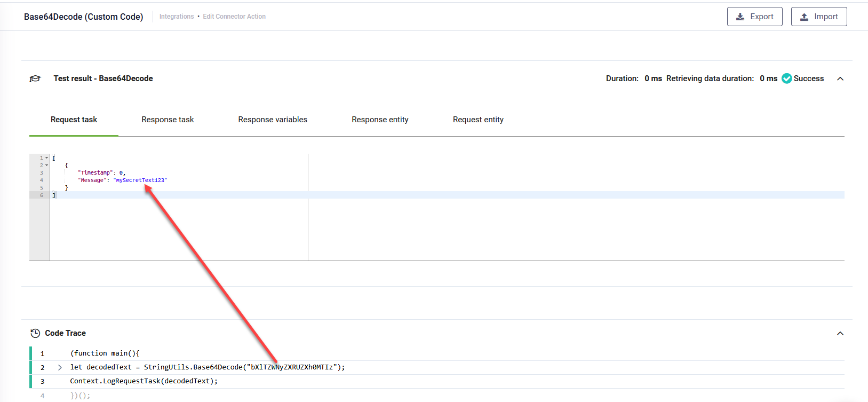Open the Edit Connector Action breadcrumb
The width and height of the screenshot is (868, 402).
click(234, 17)
